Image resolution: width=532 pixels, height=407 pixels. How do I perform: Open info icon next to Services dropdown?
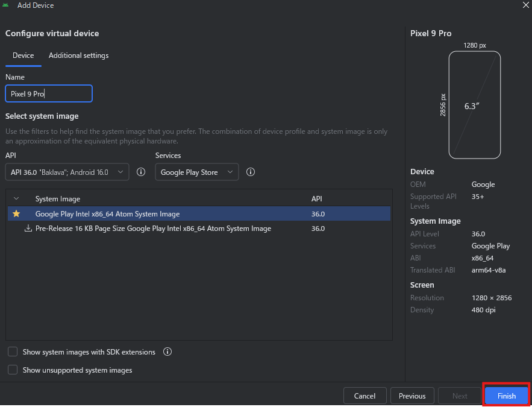pyautogui.click(x=251, y=172)
